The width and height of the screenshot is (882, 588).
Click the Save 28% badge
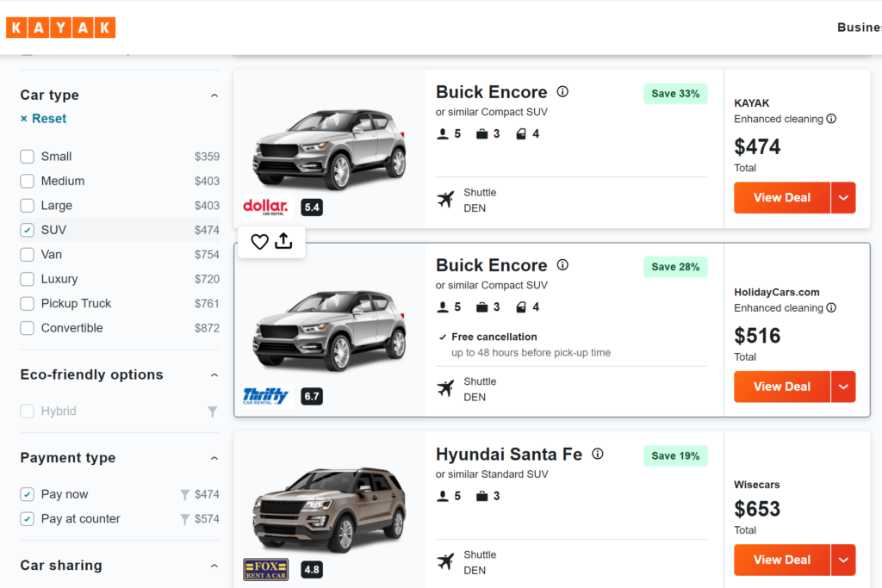coord(675,267)
